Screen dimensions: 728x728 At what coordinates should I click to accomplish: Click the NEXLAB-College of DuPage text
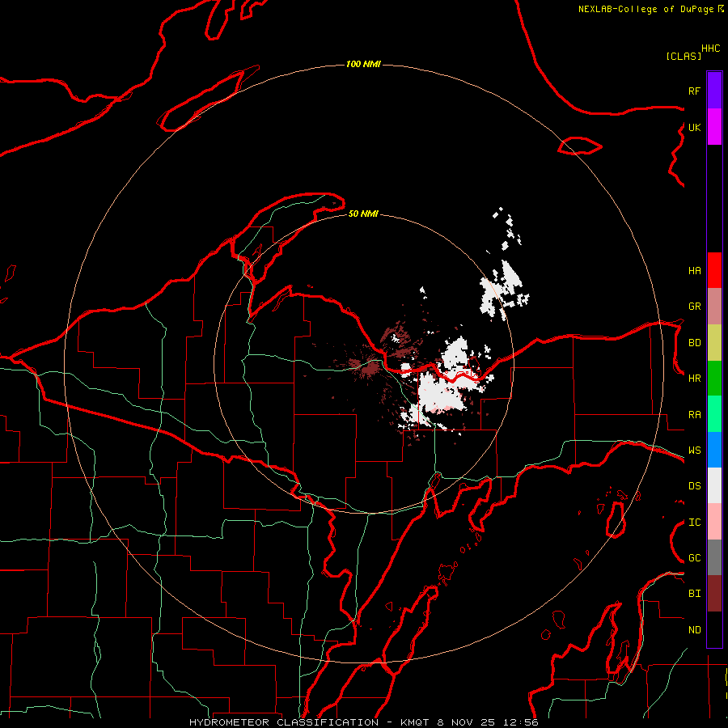point(647,9)
